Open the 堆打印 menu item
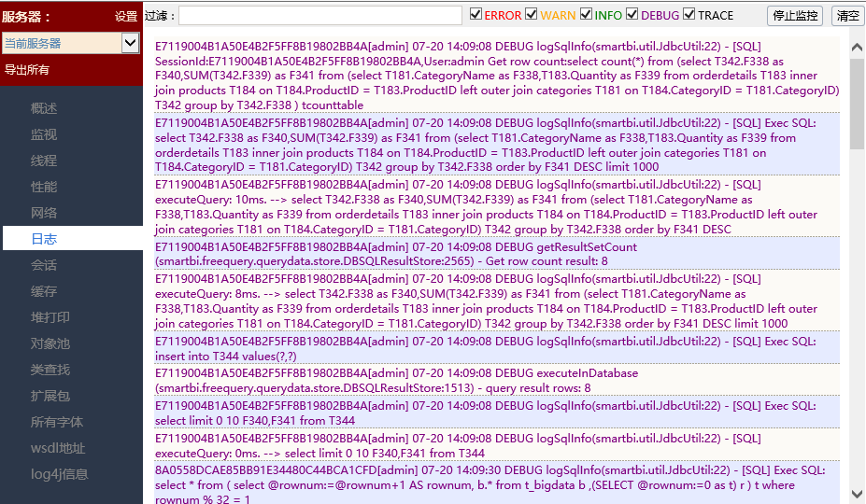The image size is (866, 504). (50, 316)
